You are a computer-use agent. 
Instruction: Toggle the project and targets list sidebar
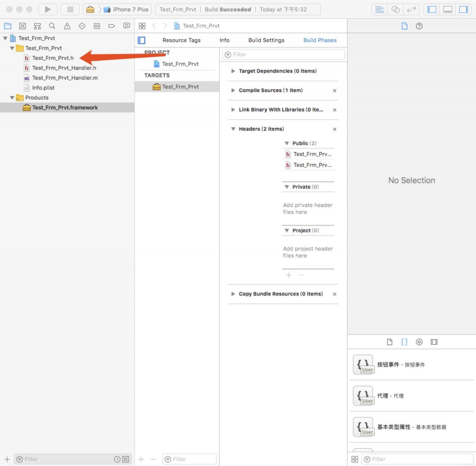tap(142, 40)
